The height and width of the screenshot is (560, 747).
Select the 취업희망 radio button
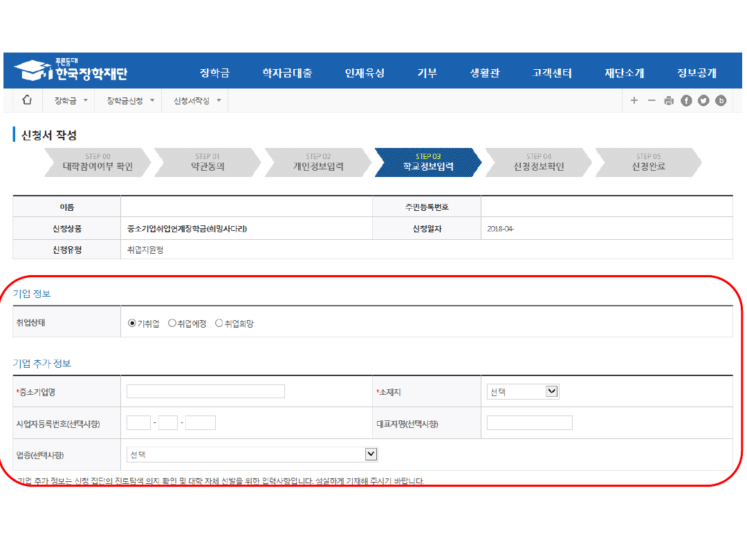tap(219, 323)
